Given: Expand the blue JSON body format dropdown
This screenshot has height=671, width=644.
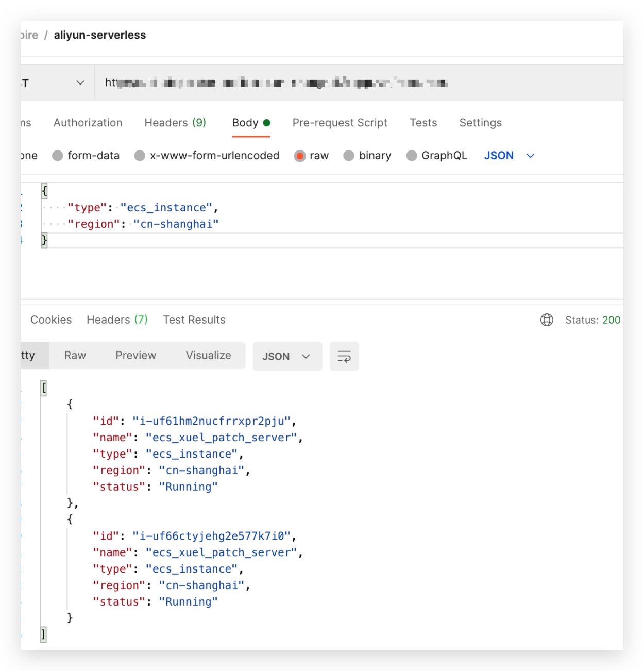Looking at the screenshot, I should pos(530,156).
